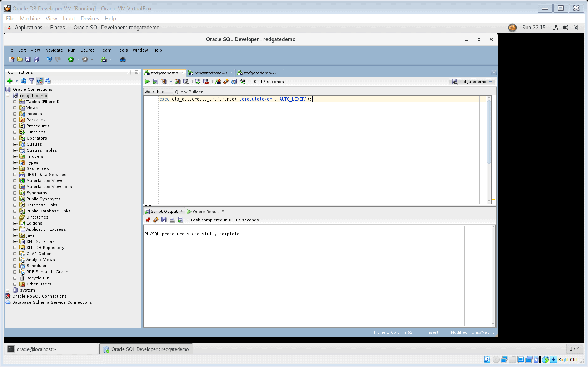588x367 pixels.
Task: Click the New file toolbar icon
Action: [11, 59]
